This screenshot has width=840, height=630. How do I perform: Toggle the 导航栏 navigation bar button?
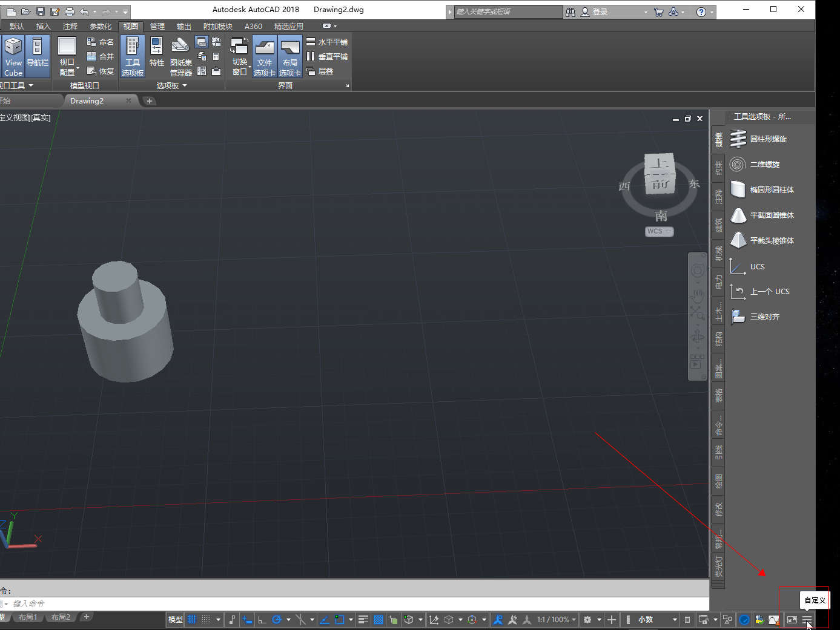tap(38, 56)
